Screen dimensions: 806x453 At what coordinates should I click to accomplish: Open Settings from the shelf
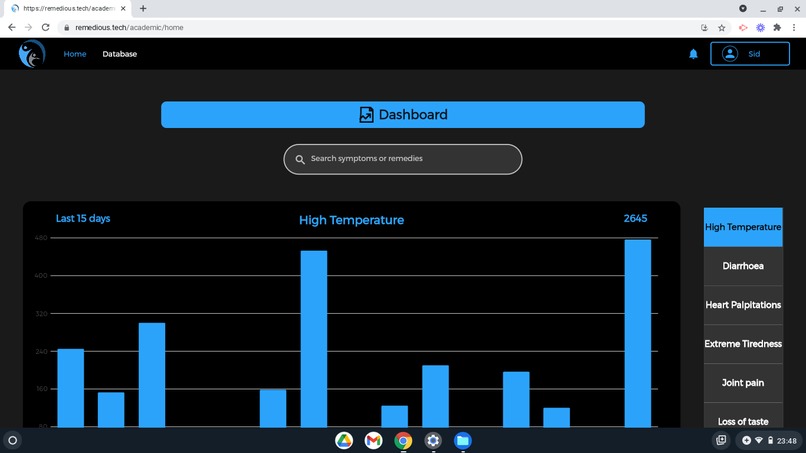(433, 441)
